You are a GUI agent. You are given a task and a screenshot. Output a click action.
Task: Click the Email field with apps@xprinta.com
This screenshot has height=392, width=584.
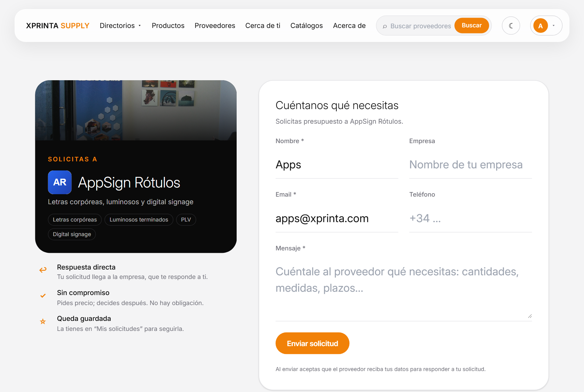point(337,218)
